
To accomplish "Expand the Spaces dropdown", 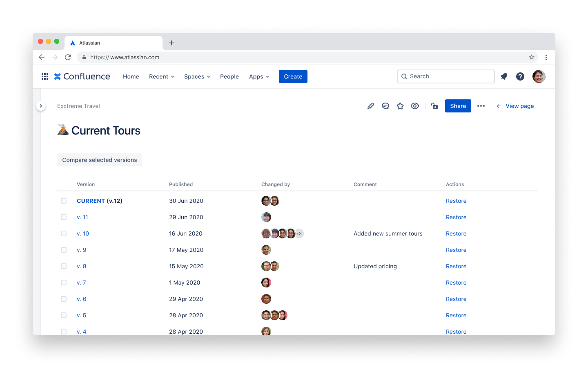I will click(x=197, y=76).
